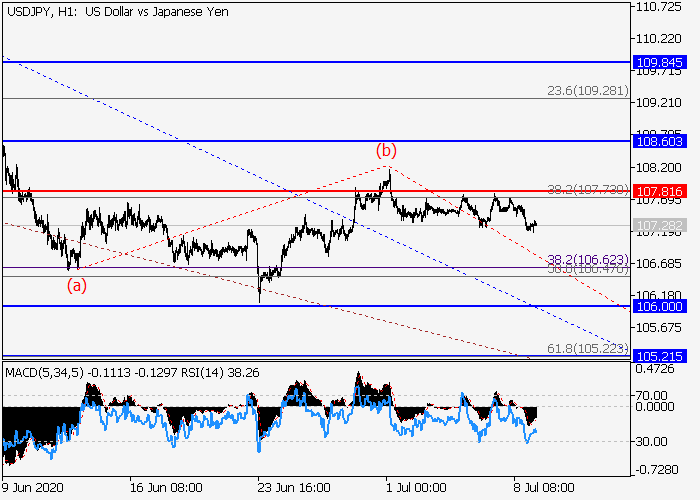This screenshot has width=700, height=500.
Task: Select the 9 Jun 2020 date marker
Action: [32, 489]
